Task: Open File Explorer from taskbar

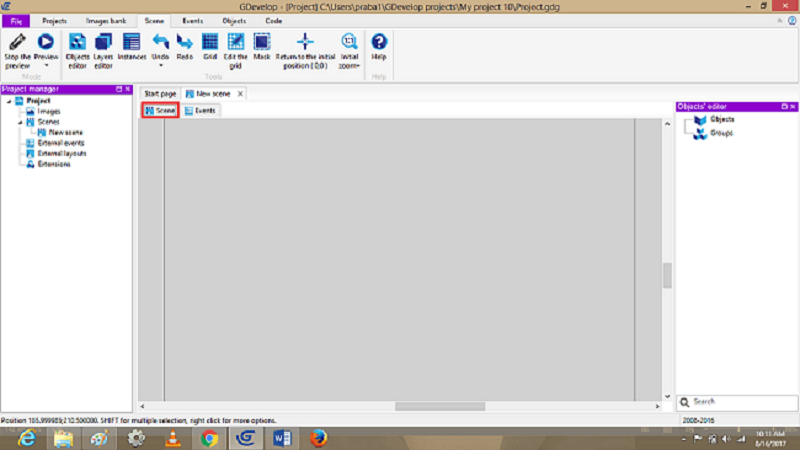Action: pos(63,438)
